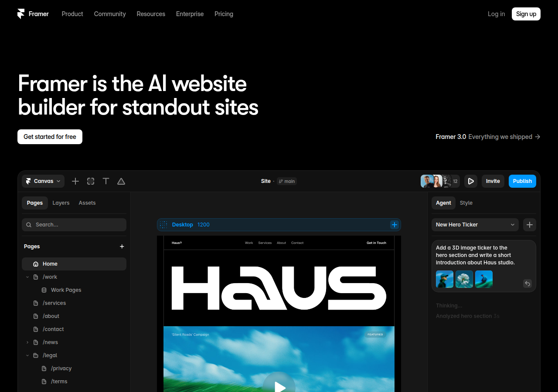558x392 pixels.
Task: Click the first prompt thumbnail with person
Action: 445,279
